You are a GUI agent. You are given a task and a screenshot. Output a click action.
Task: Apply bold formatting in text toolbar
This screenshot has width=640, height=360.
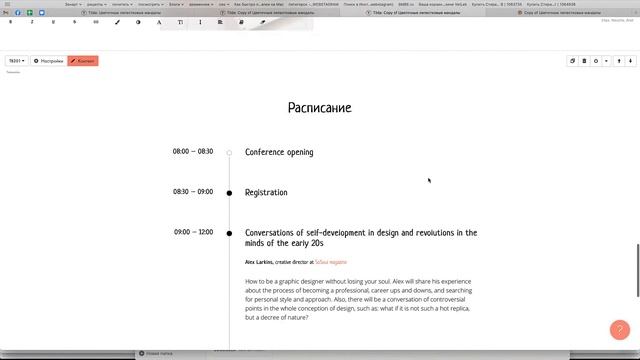pyautogui.click(x=11, y=22)
